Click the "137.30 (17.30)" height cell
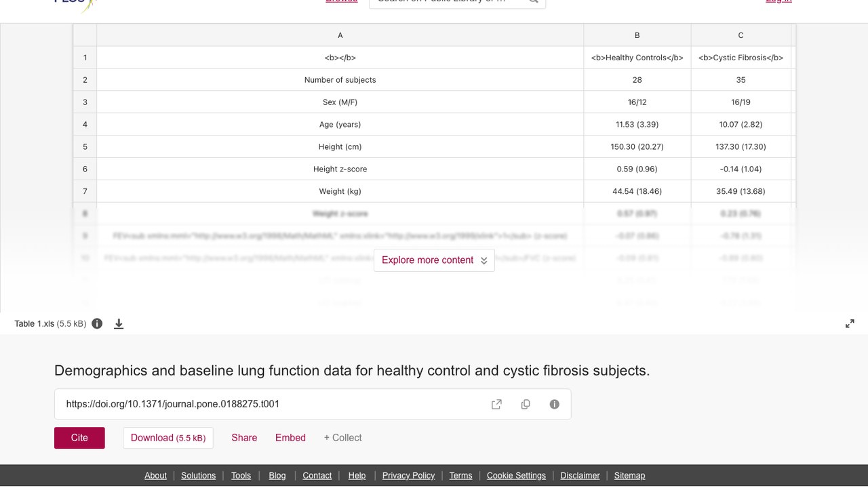 [741, 147]
